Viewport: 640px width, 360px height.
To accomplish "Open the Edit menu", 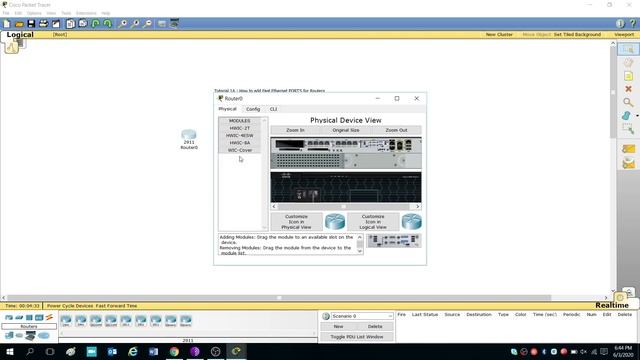I will point(18,13).
